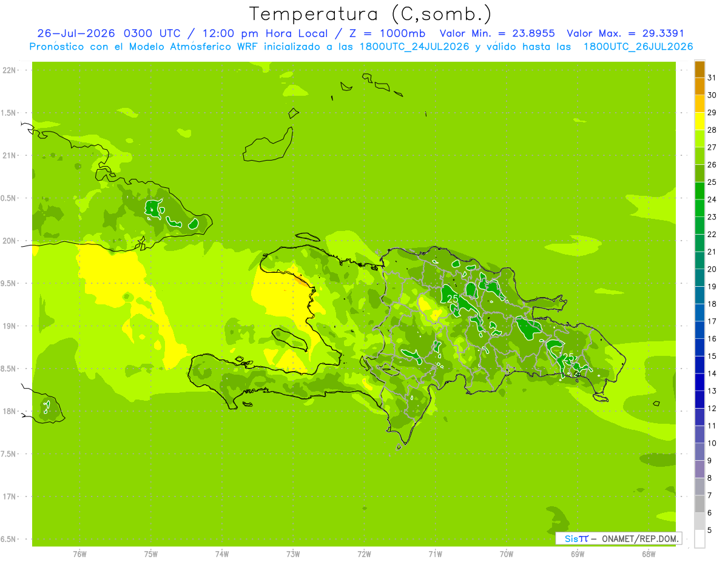
Task: Click the SisTT – ONAMET/REP.DOM. label
Action: [x=621, y=538]
